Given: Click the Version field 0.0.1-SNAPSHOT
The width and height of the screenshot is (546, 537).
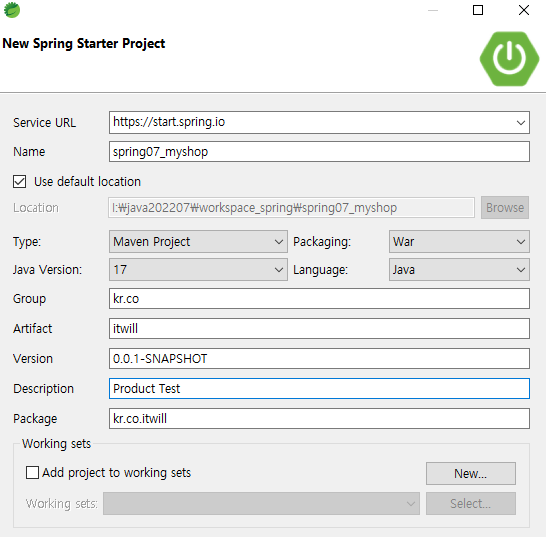Looking at the screenshot, I should point(319,358).
